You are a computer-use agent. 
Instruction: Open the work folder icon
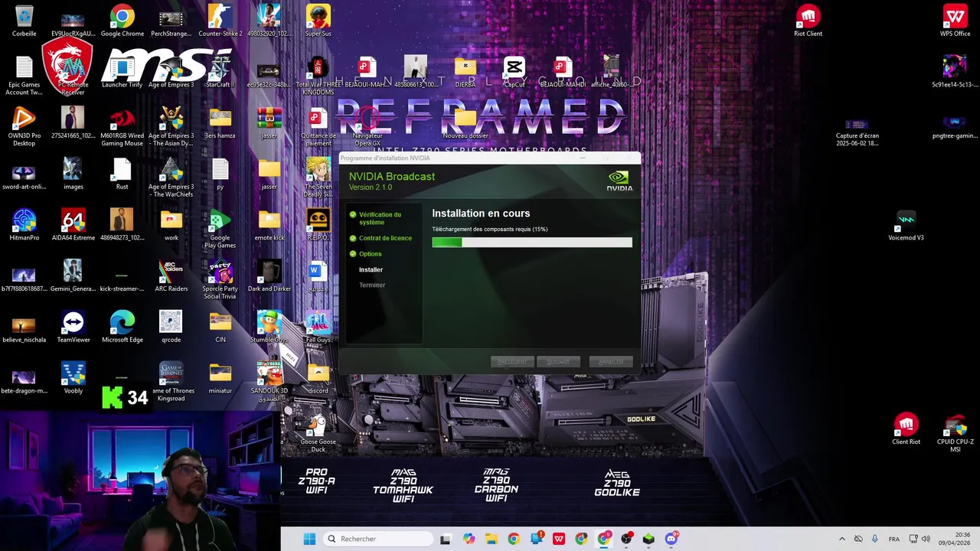click(171, 221)
